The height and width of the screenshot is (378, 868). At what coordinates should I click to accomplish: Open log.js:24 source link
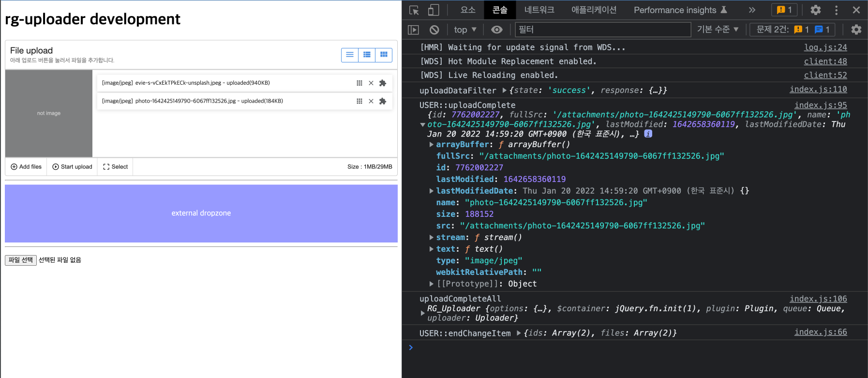point(825,47)
